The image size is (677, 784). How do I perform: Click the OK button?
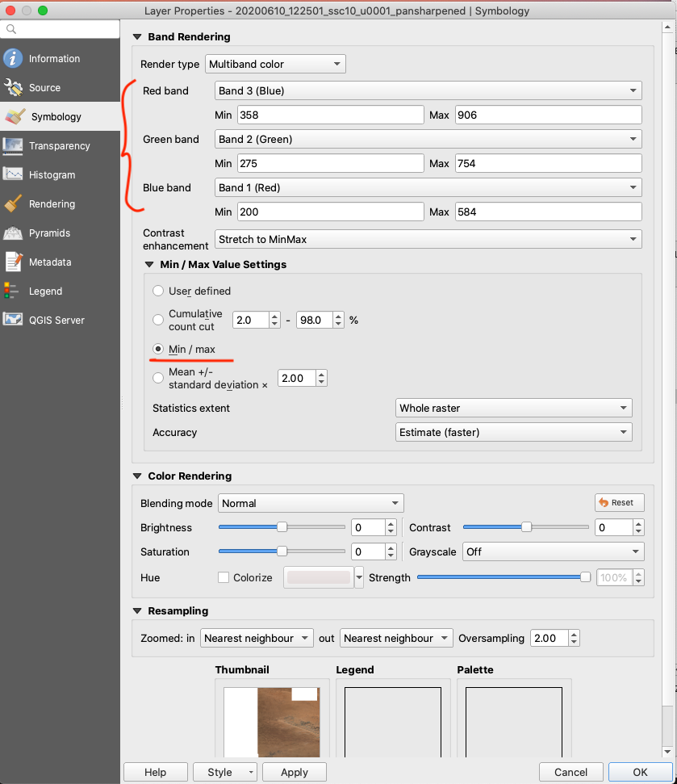640,772
